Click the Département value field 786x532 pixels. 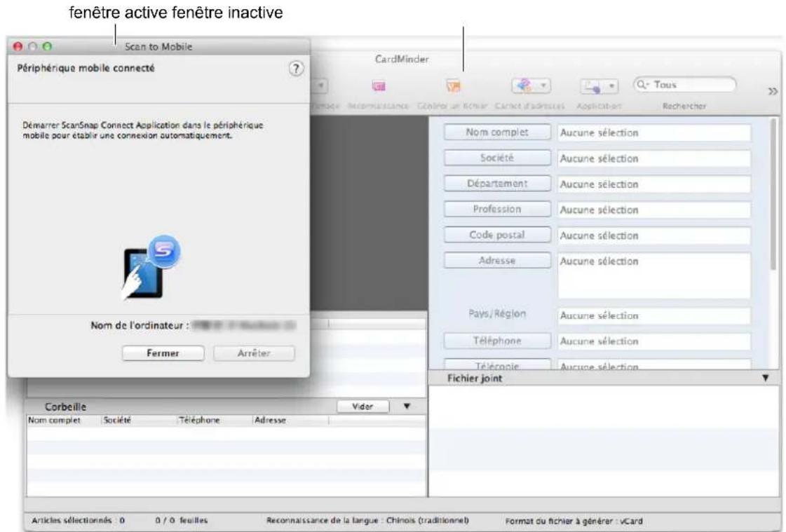[654, 184]
